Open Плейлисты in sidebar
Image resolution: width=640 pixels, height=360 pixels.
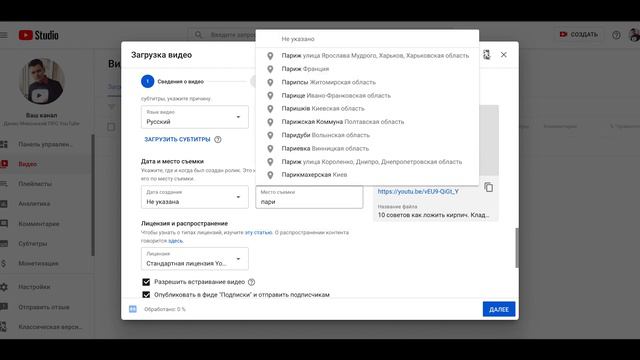pos(46,184)
